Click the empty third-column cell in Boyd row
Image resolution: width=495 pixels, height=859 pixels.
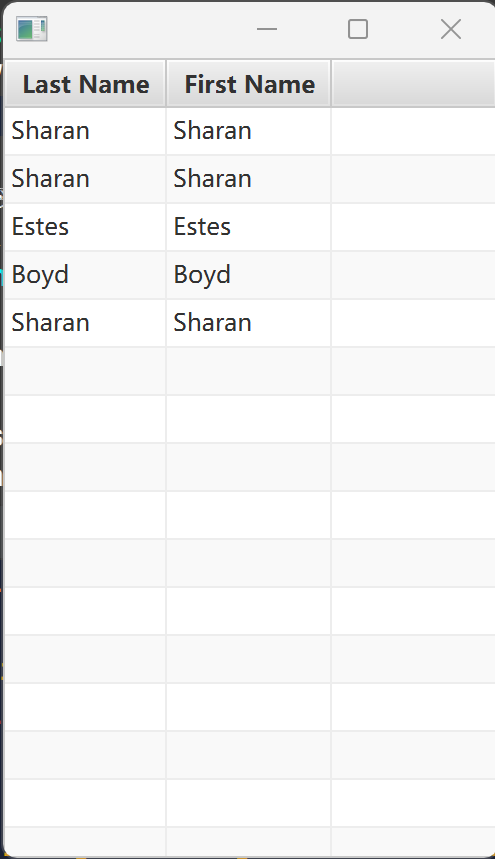click(413, 275)
